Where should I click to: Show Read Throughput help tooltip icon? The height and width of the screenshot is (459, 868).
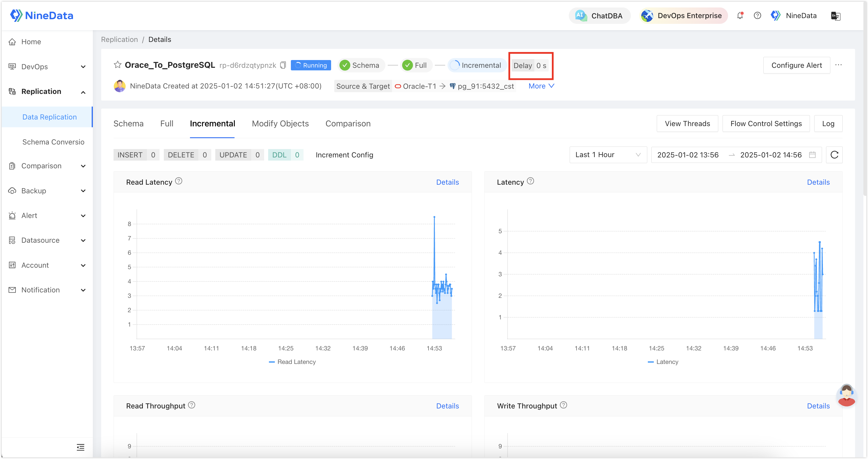[x=192, y=405]
